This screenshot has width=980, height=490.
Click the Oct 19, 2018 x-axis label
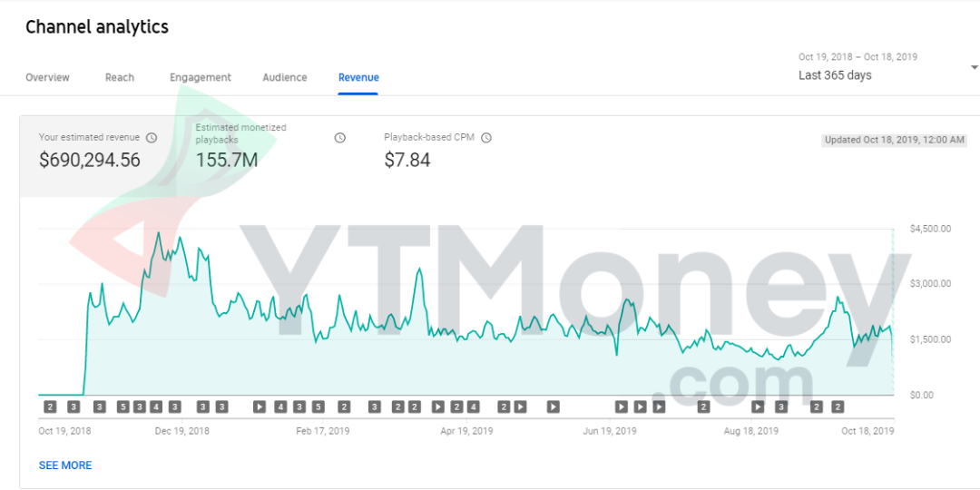click(x=64, y=431)
